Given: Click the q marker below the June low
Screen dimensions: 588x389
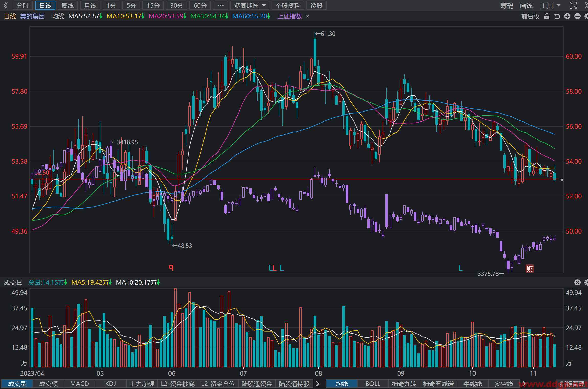Looking at the screenshot, I should 171,267.
